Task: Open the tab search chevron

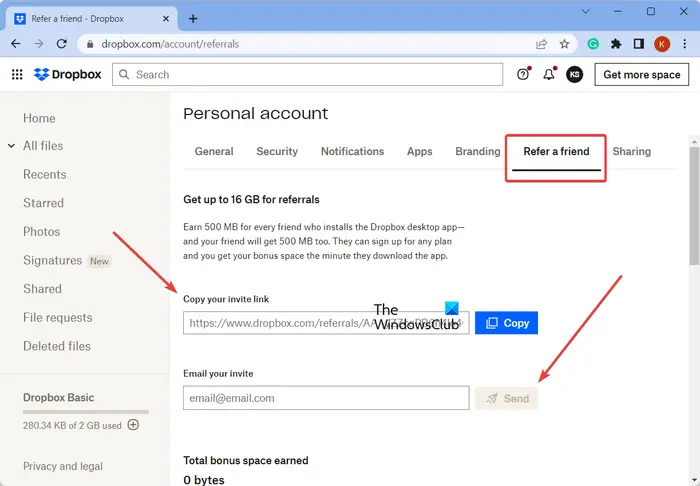Action: click(586, 12)
